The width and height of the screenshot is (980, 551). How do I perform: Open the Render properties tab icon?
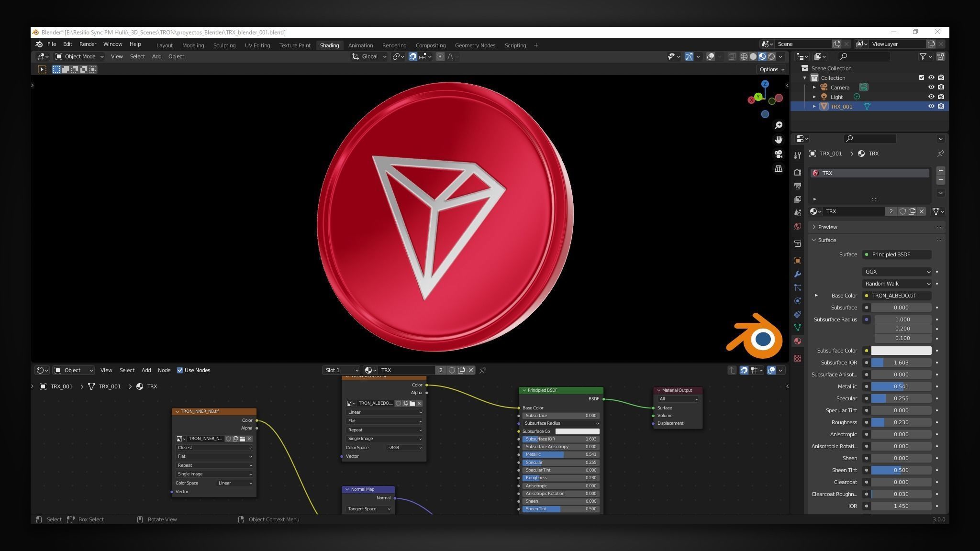click(x=797, y=172)
